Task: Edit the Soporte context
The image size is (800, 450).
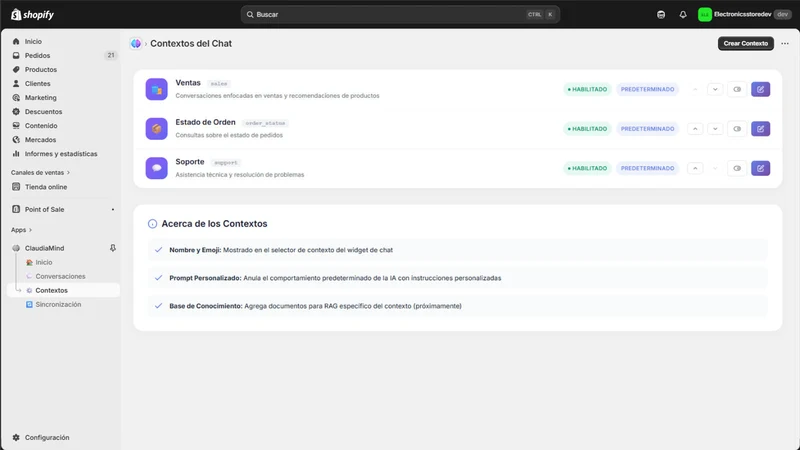Action: tap(760, 168)
